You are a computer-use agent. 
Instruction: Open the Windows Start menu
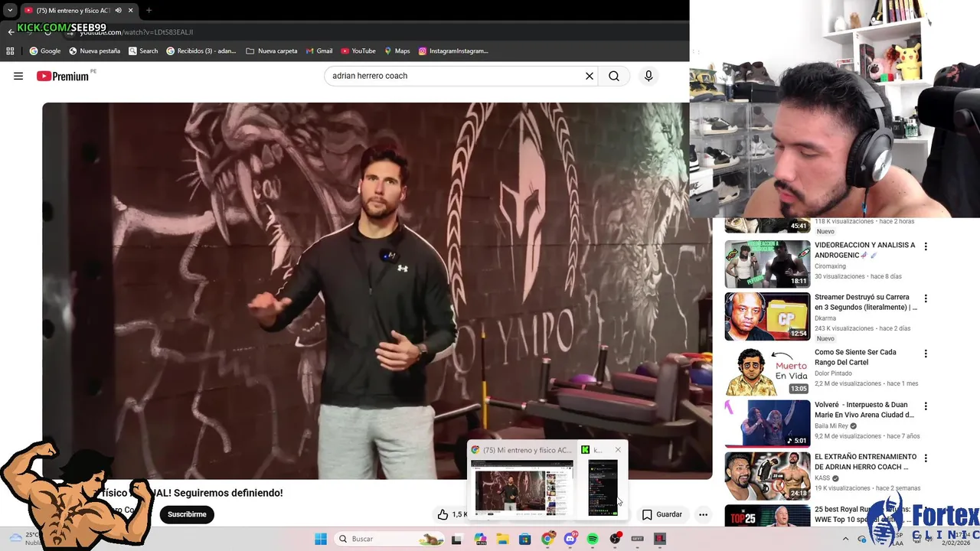coord(321,539)
